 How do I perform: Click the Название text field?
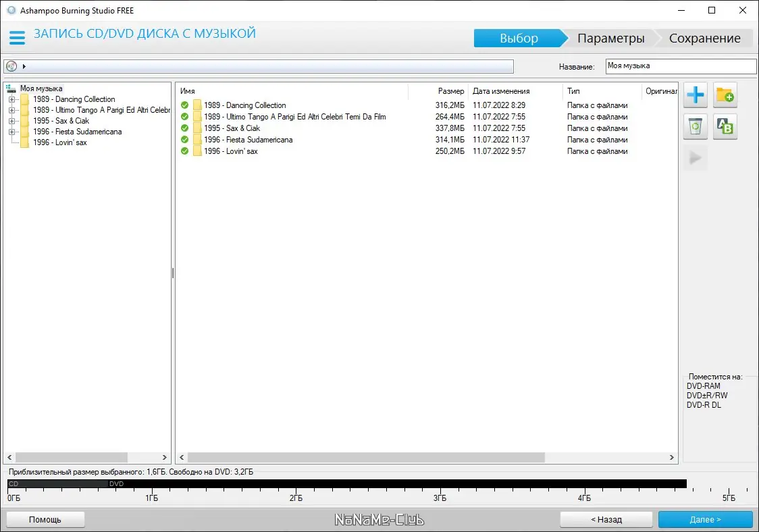tap(681, 66)
